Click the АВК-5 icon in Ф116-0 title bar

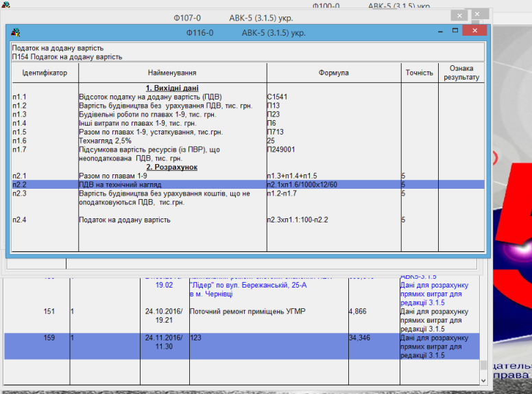16,32
